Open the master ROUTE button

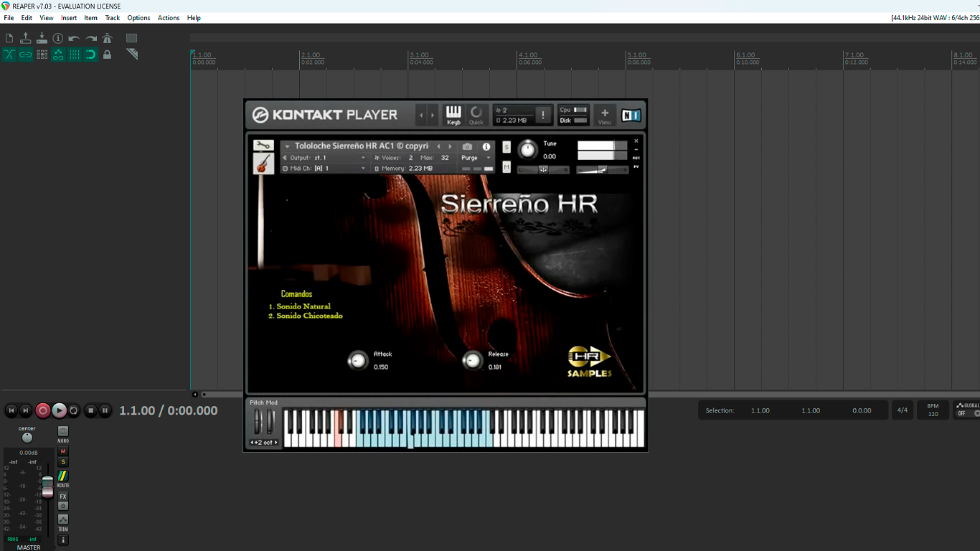point(63,476)
